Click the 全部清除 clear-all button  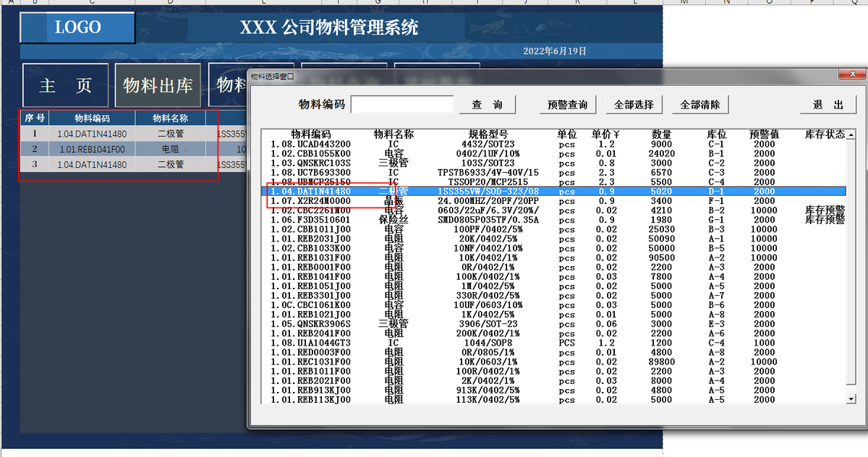pyautogui.click(x=700, y=105)
